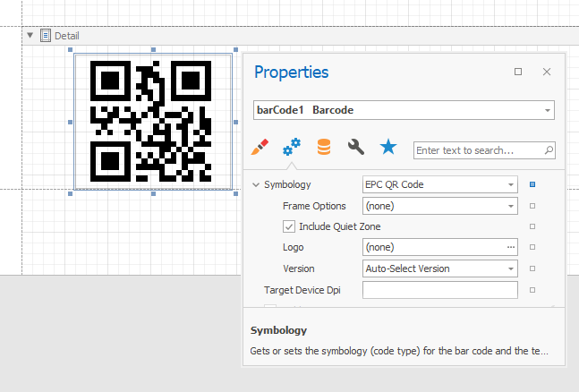Click the search magnifier icon in Properties
The image size is (579, 392).
coord(549,150)
